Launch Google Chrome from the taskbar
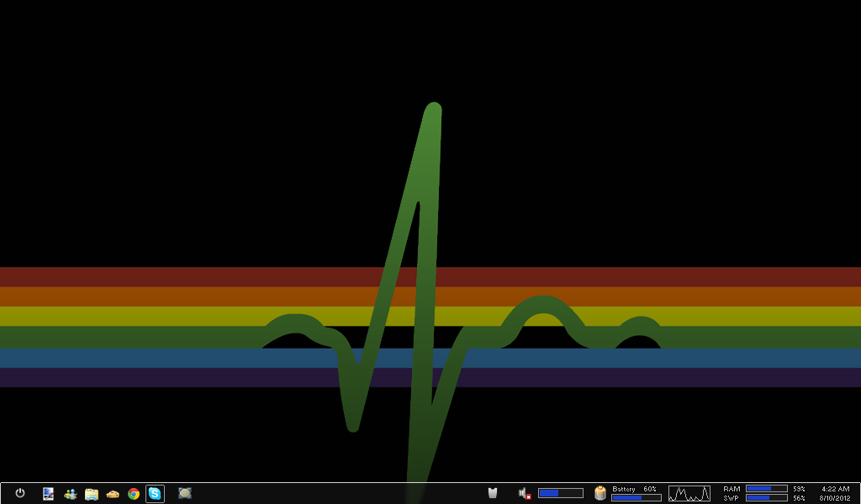This screenshot has height=504, width=861. [134, 494]
